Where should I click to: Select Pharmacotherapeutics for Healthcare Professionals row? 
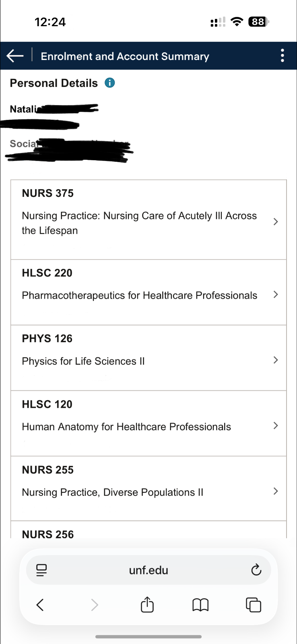[139, 295]
